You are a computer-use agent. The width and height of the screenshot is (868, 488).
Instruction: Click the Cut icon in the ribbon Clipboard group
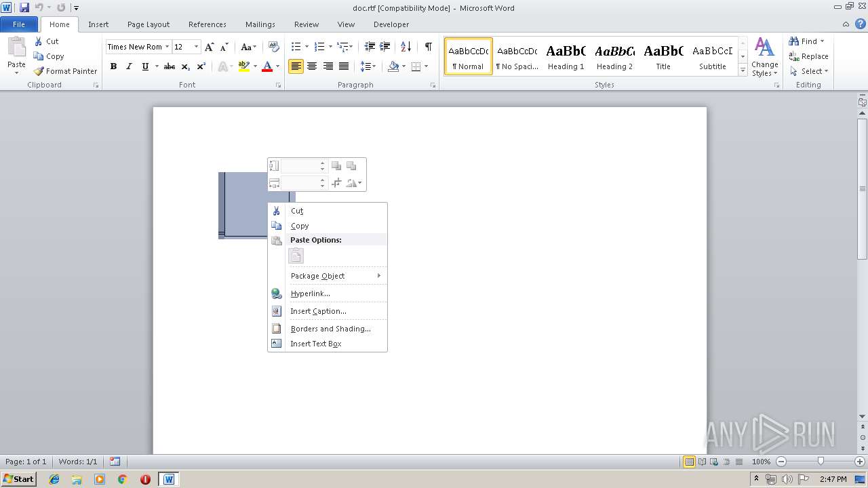[x=39, y=41]
